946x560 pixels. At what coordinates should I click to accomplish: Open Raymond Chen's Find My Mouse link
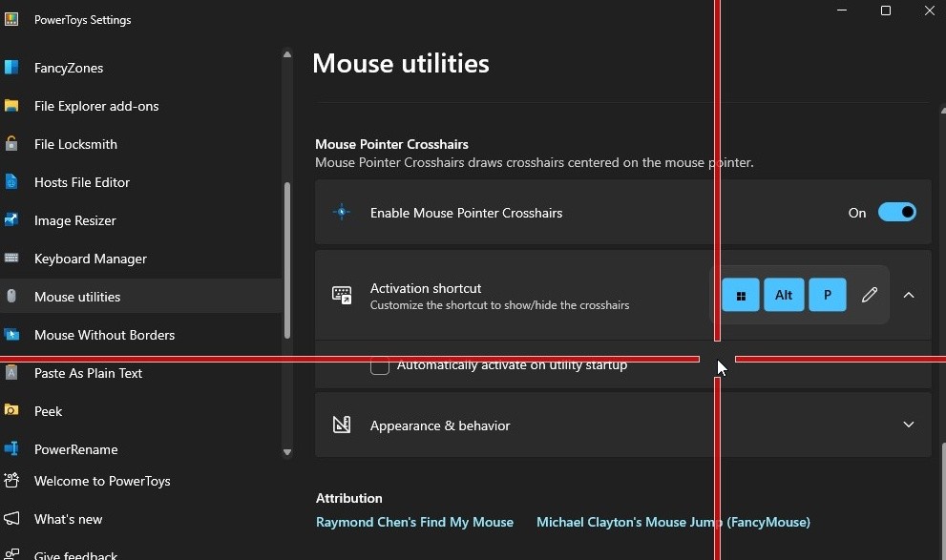pyautogui.click(x=414, y=522)
